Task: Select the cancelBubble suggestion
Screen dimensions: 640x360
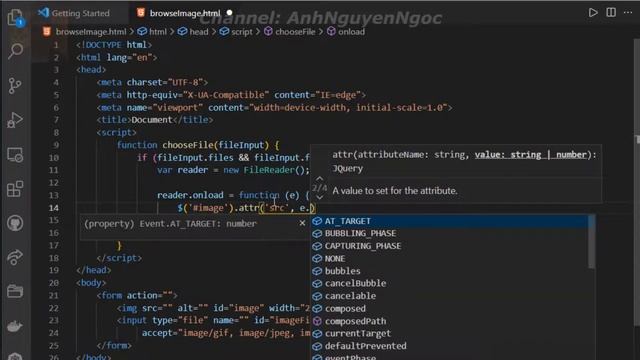Action: (450, 283)
